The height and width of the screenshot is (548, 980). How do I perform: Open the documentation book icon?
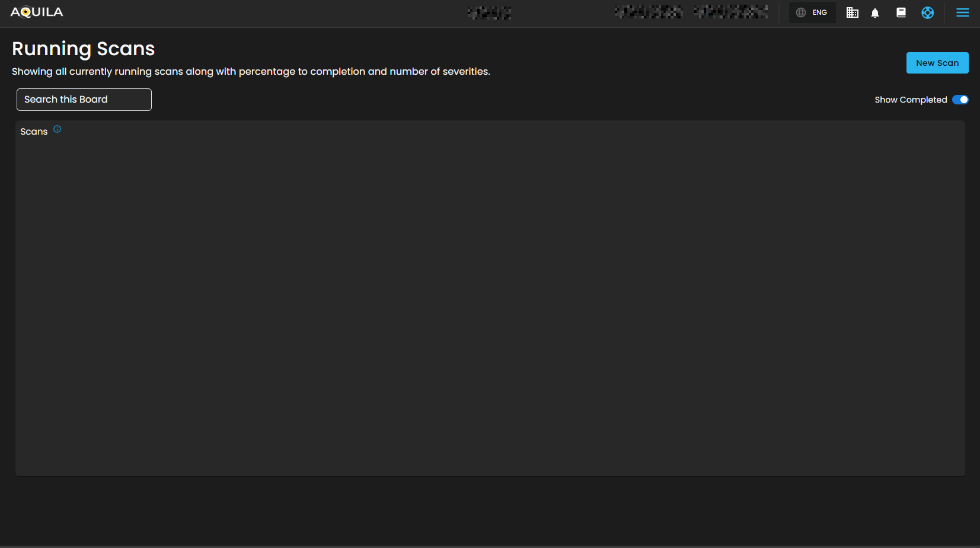[x=901, y=12]
